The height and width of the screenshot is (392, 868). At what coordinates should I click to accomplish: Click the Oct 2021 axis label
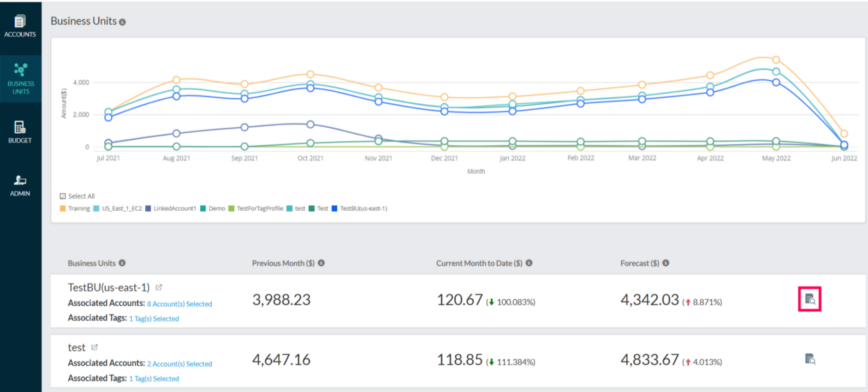310,158
